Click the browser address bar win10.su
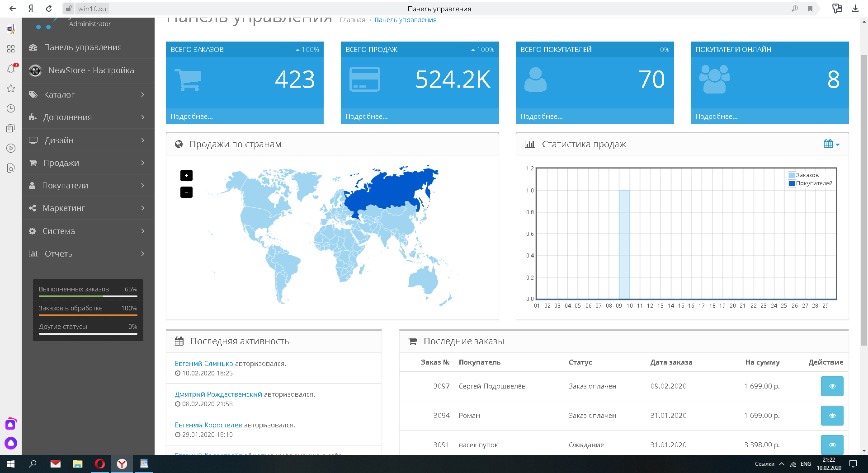The image size is (868, 473). point(92,9)
